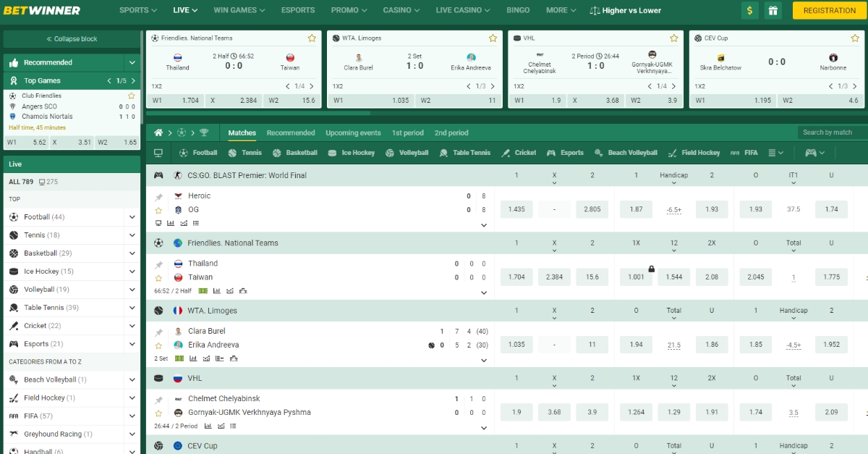Open the CASINO menu
This screenshot has width=868, height=454.
click(401, 10)
